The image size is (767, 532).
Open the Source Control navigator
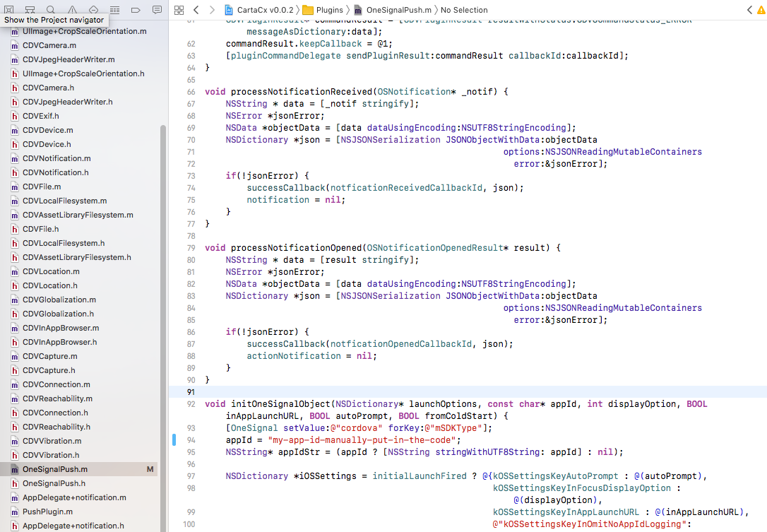coord(30,10)
